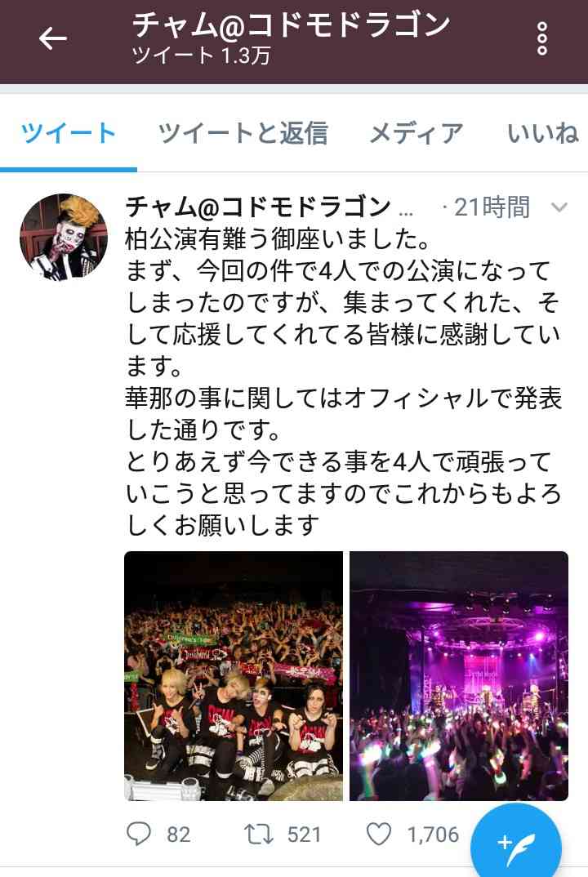View the 521 retweets count
The height and width of the screenshot is (877, 588).
pos(304,835)
